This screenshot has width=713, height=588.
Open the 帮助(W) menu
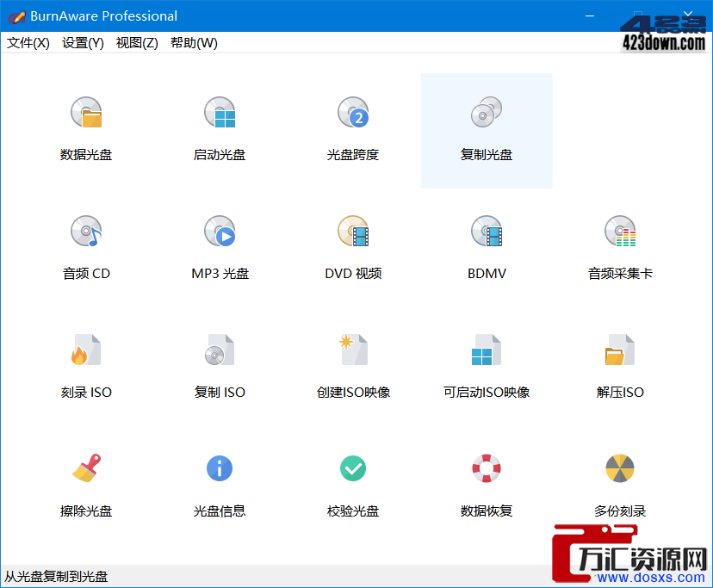pos(194,43)
